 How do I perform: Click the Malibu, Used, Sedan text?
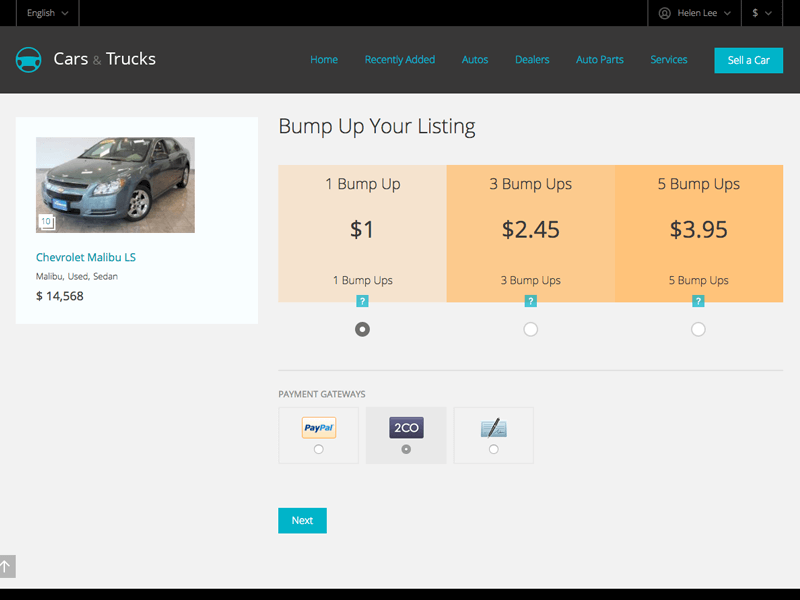(77, 277)
